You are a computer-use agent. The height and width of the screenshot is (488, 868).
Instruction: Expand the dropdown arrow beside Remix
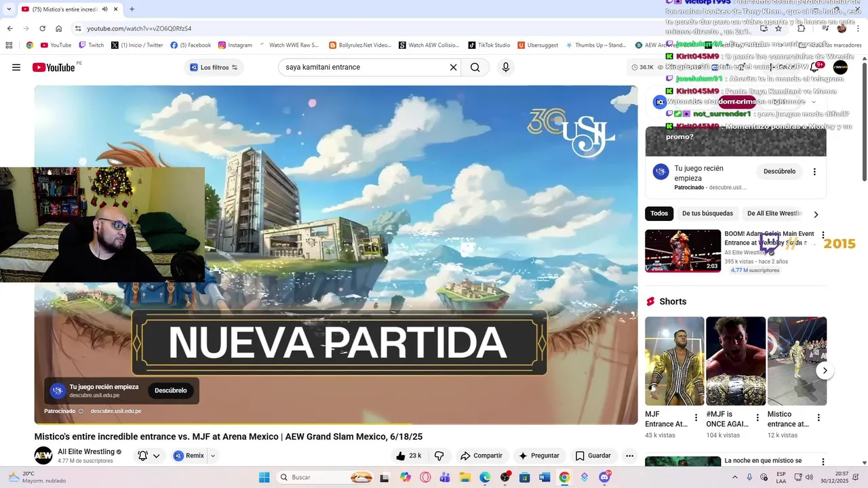coord(212,455)
